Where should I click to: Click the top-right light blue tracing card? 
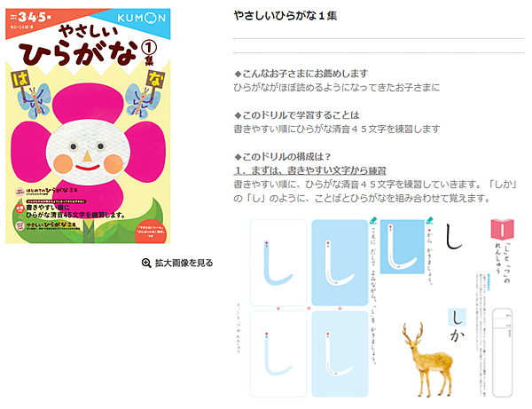coord(340,263)
